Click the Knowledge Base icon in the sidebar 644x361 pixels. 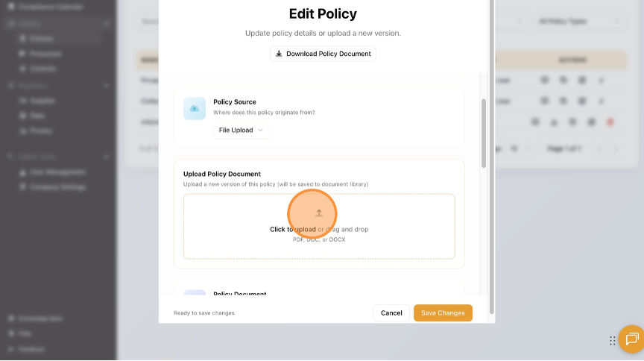10,318
